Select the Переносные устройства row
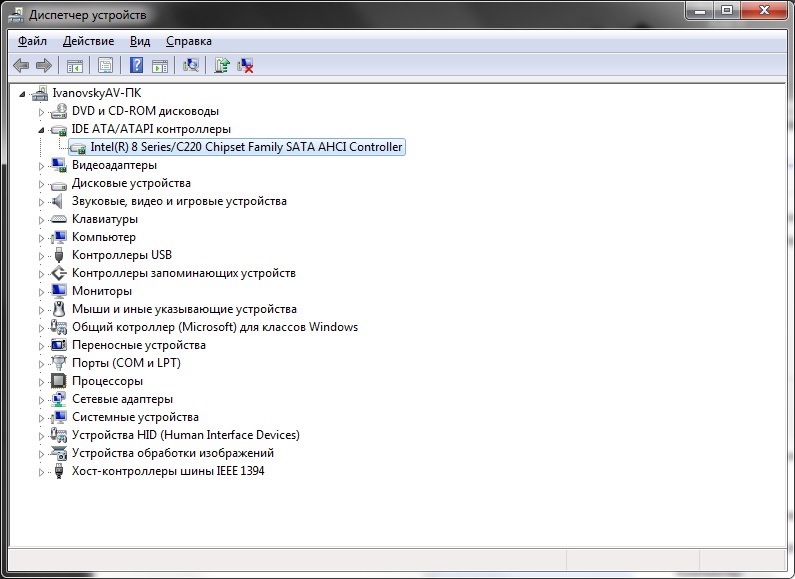795x579 pixels. tap(139, 345)
